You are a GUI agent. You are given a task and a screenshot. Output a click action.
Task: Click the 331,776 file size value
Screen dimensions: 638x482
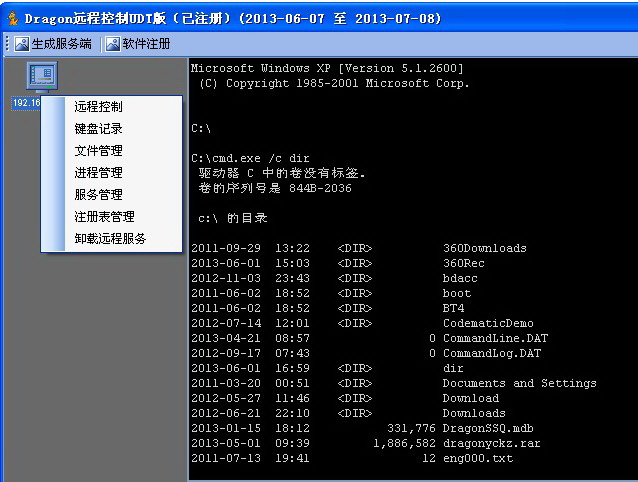[411, 429]
